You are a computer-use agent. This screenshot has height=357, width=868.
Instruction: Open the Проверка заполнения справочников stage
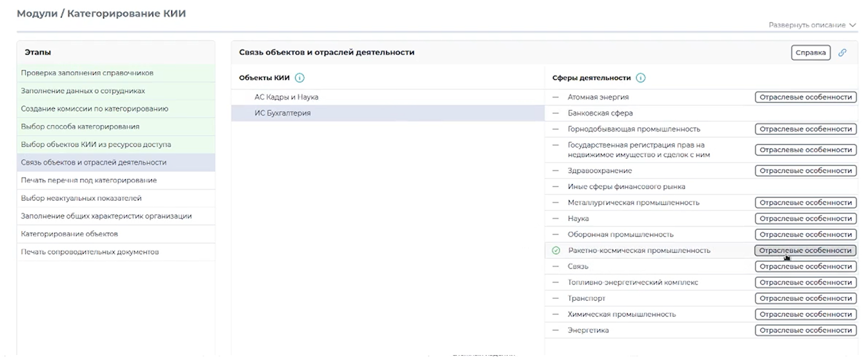[116, 73]
